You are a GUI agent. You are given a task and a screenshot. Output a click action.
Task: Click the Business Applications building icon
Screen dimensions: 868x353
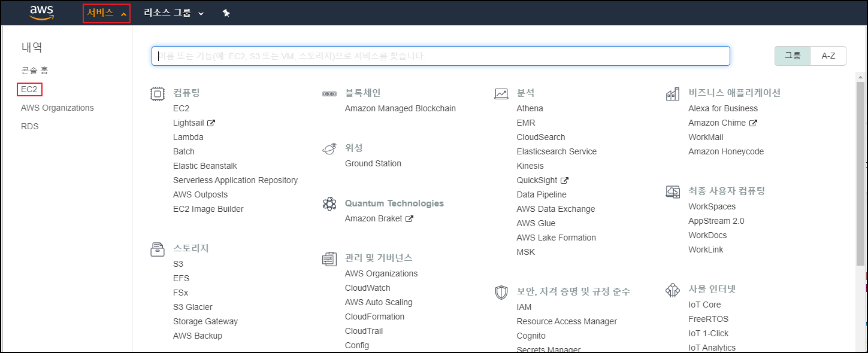673,94
